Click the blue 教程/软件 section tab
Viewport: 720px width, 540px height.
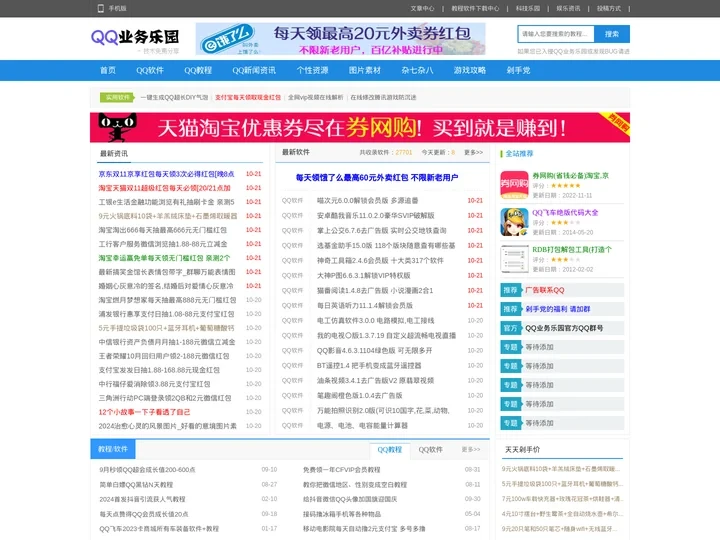tap(112, 449)
